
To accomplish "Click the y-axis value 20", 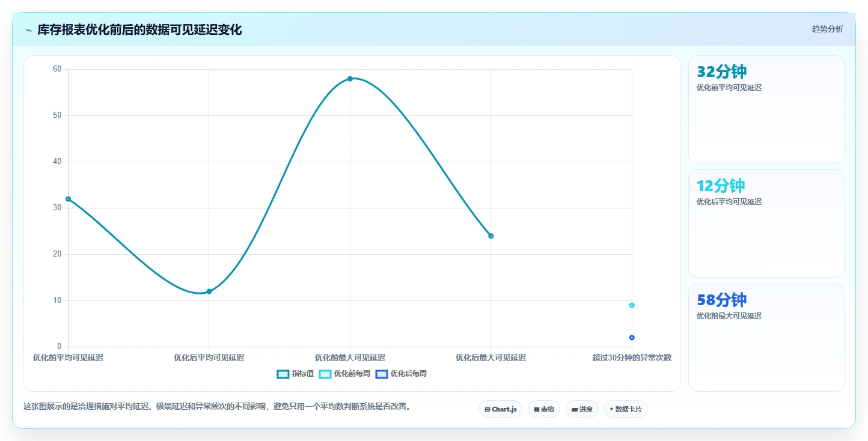I will tap(57, 254).
